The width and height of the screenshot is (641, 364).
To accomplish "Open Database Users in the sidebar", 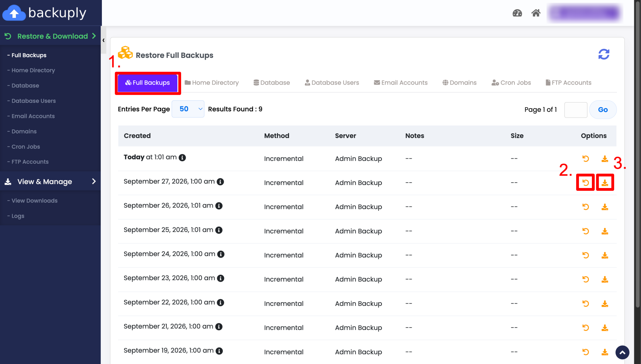I will tap(32, 101).
